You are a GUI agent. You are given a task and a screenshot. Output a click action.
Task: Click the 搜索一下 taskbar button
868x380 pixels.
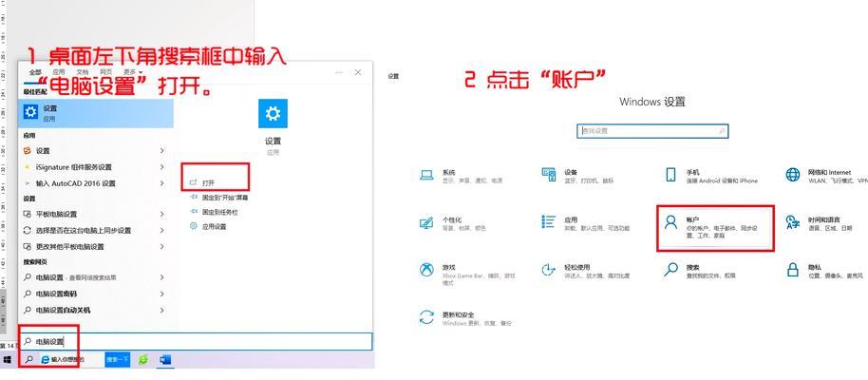(118, 360)
